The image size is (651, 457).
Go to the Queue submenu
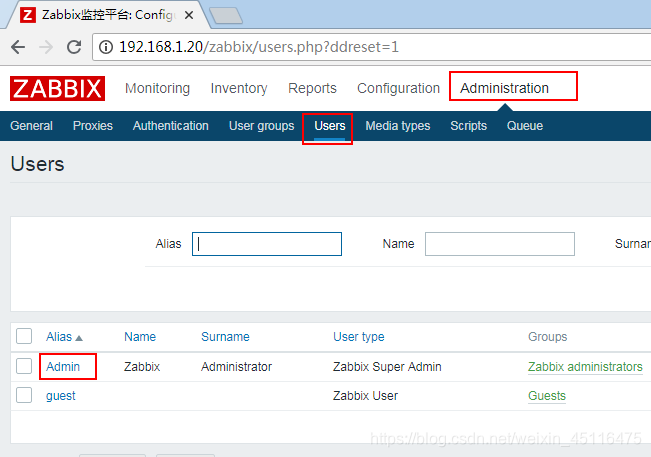(x=525, y=126)
